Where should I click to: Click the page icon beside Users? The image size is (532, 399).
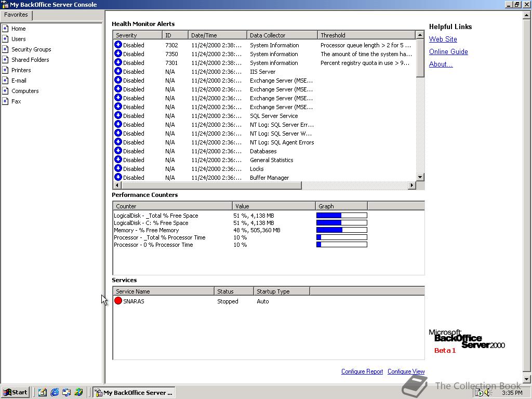click(x=5, y=39)
